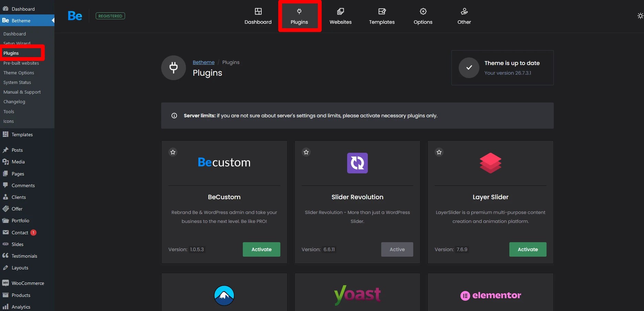Viewport: 644px width, 311px height.
Task: Open the Websites icon in top navigation
Action: point(341,11)
